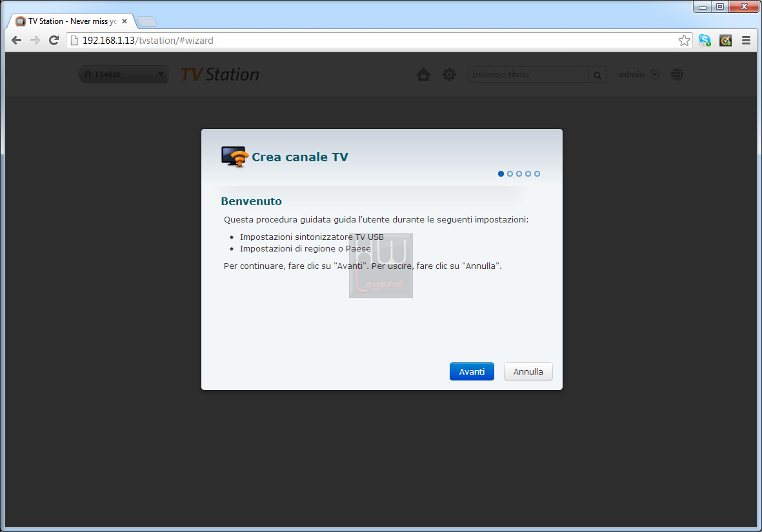
Task: Minimize the browser window
Action: tap(703, 7)
